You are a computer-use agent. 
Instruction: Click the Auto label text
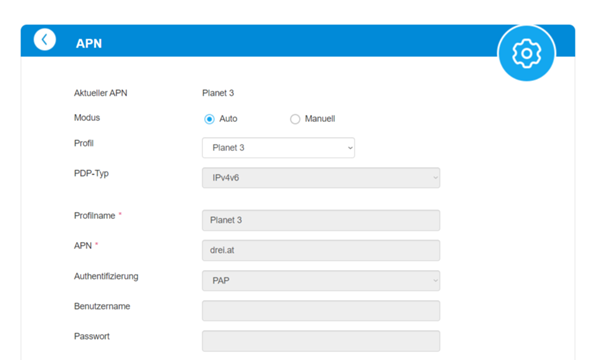tap(228, 119)
